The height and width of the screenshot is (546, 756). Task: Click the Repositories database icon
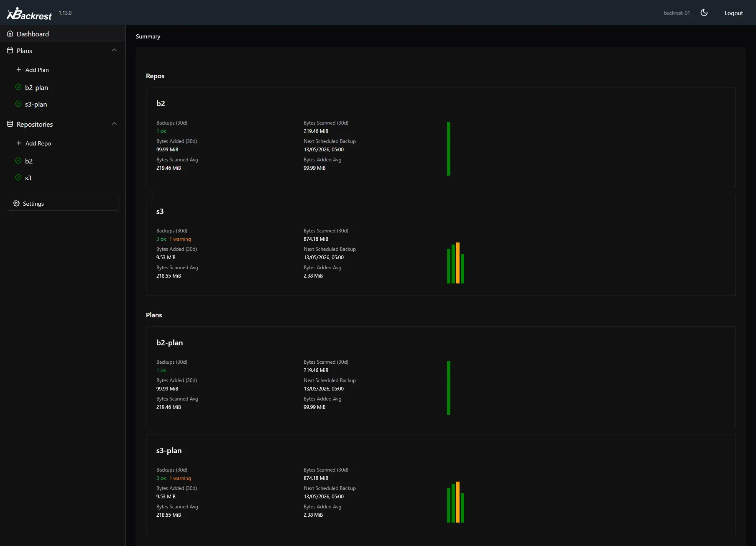tap(10, 124)
